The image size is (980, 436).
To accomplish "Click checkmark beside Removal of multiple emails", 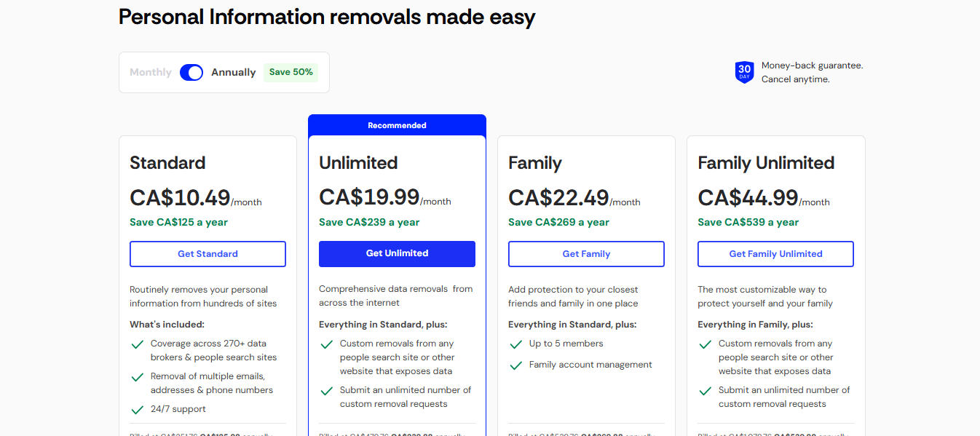I will tap(136, 377).
